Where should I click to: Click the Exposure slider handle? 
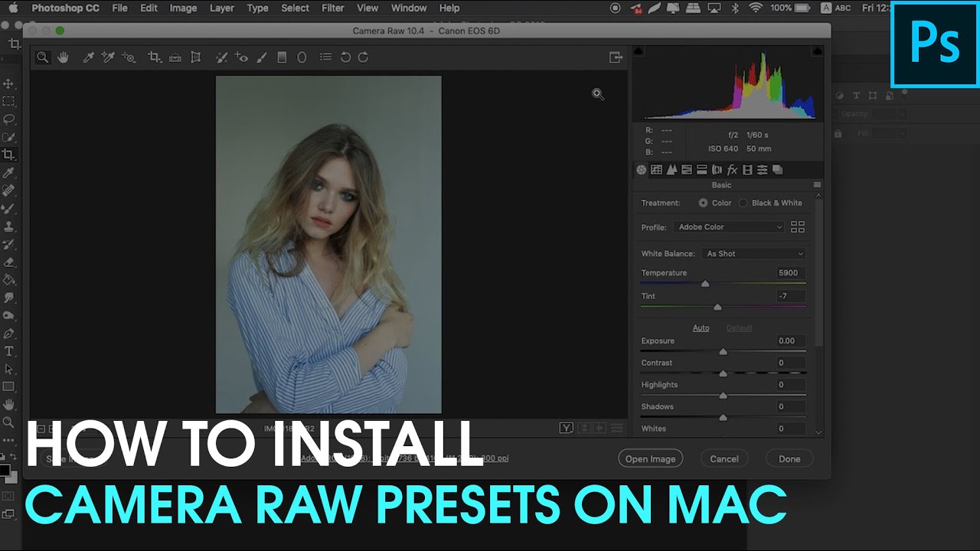point(723,352)
